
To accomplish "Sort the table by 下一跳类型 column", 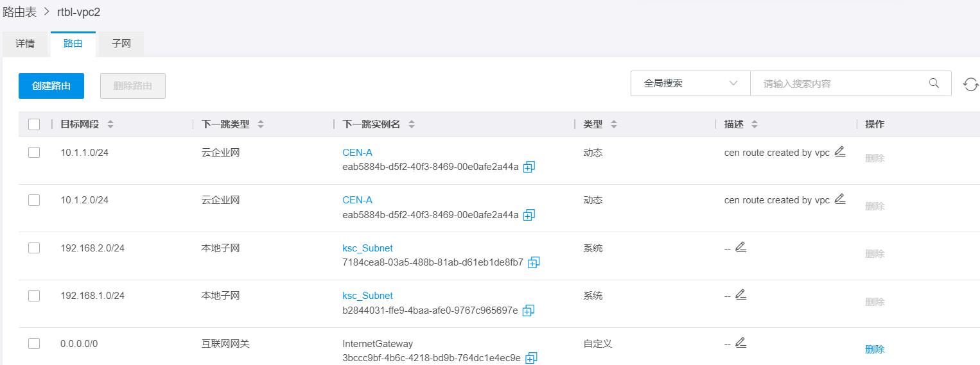I will pyautogui.click(x=261, y=124).
